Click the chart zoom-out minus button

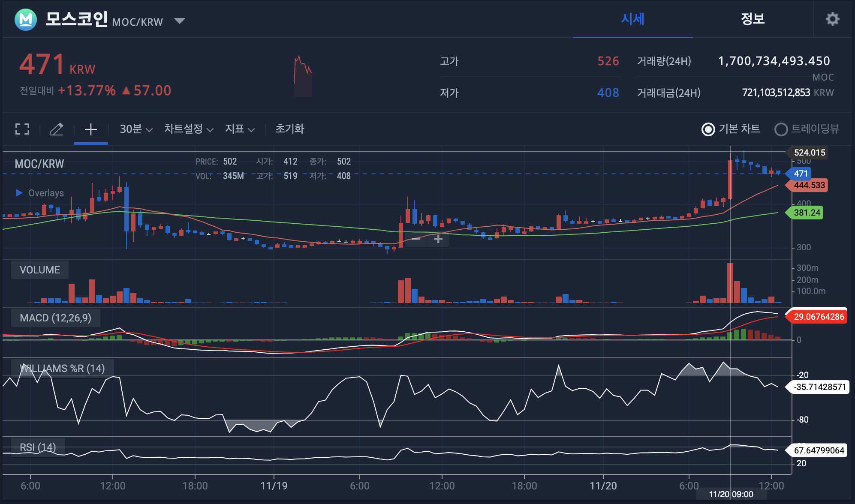pos(415,239)
